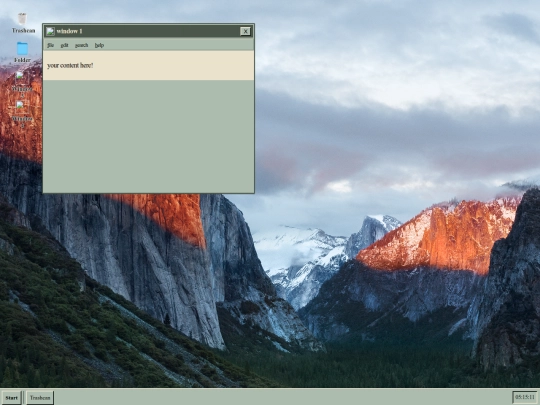Open the help menu in window 1
540x405 pixels.
tap(99, 45)
